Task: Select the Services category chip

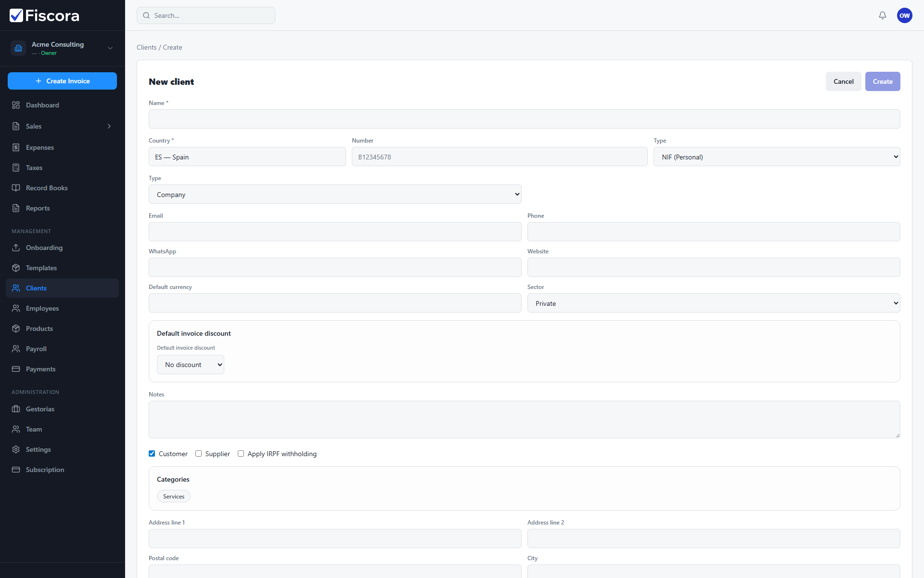Action: click(174, 496)
